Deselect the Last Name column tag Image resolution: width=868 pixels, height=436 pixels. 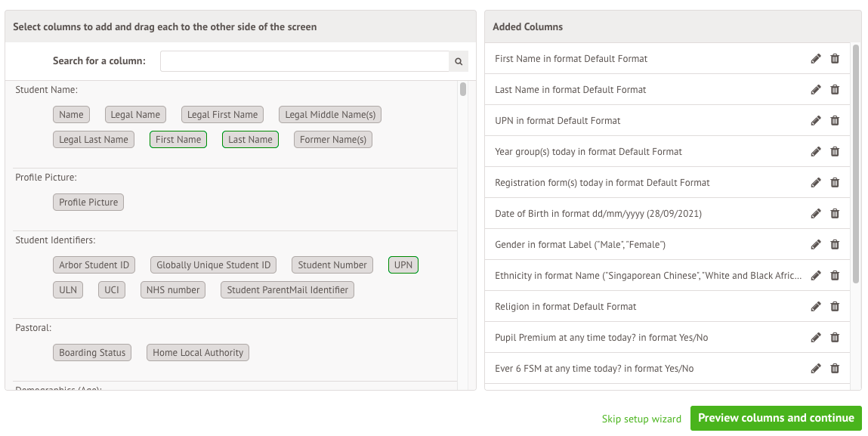250,140
